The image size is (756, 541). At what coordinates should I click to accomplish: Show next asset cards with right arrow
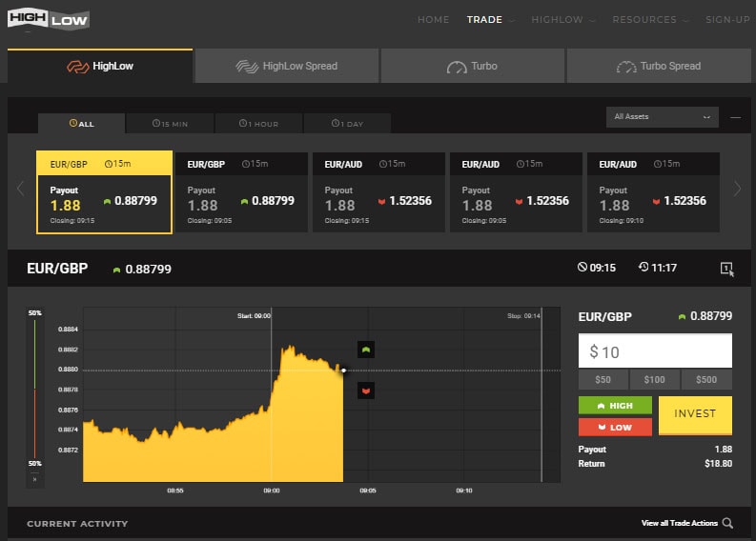point(737,189)
